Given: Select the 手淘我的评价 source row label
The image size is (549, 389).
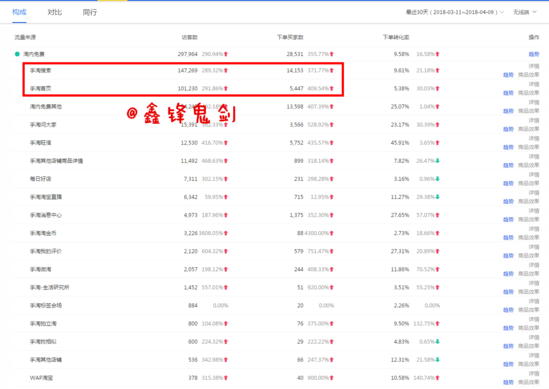Looking at the screenshot, I should pyautogui.click(x=46, y=251).
